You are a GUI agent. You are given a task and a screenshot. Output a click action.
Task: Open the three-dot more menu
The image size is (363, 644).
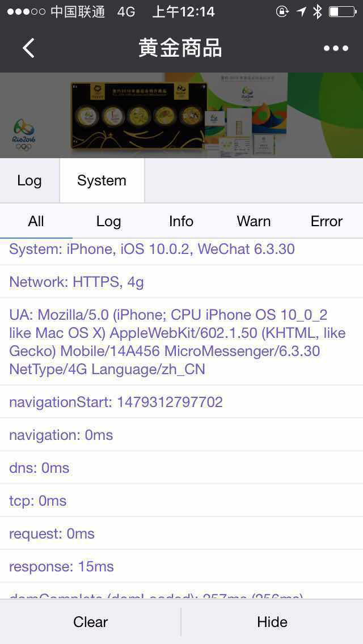point(336,48)
